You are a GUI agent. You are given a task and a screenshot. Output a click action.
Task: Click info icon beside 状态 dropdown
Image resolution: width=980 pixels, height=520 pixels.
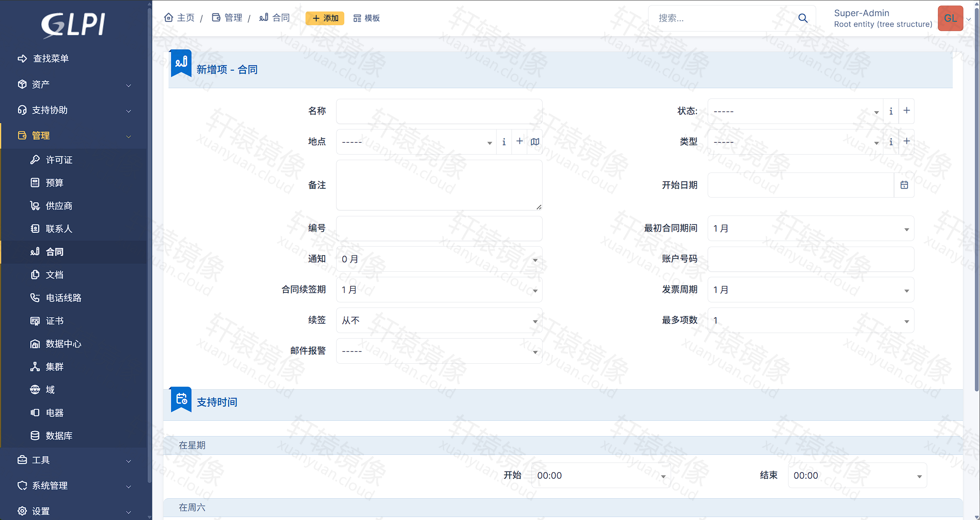[x=891, y=111]
